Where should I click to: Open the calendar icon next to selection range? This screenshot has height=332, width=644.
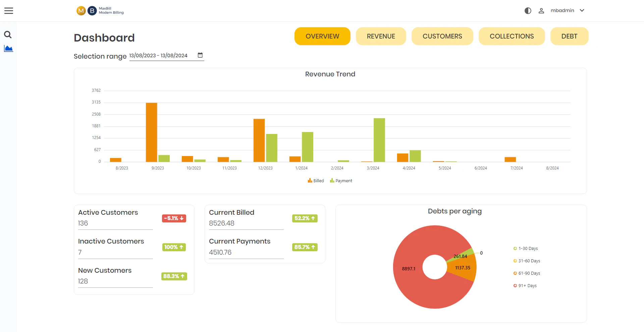tap(200, 55)
